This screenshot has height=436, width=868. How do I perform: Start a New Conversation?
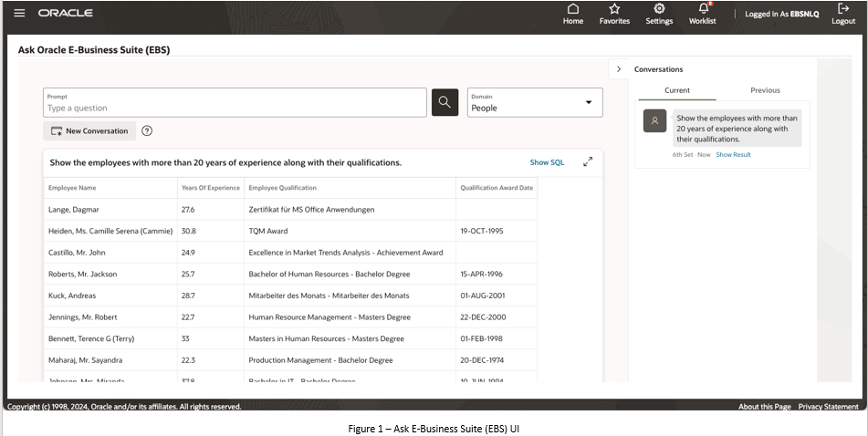[89, 130]
